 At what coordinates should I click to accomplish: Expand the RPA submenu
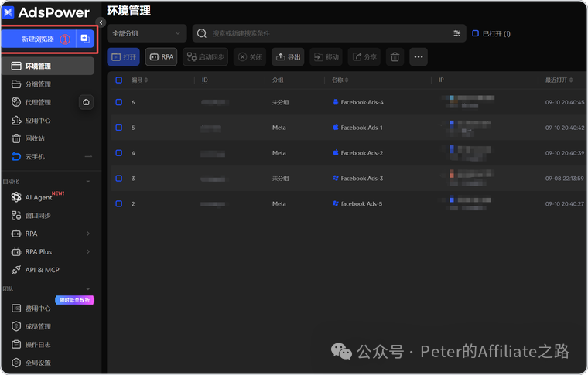(x=87, y=234)
